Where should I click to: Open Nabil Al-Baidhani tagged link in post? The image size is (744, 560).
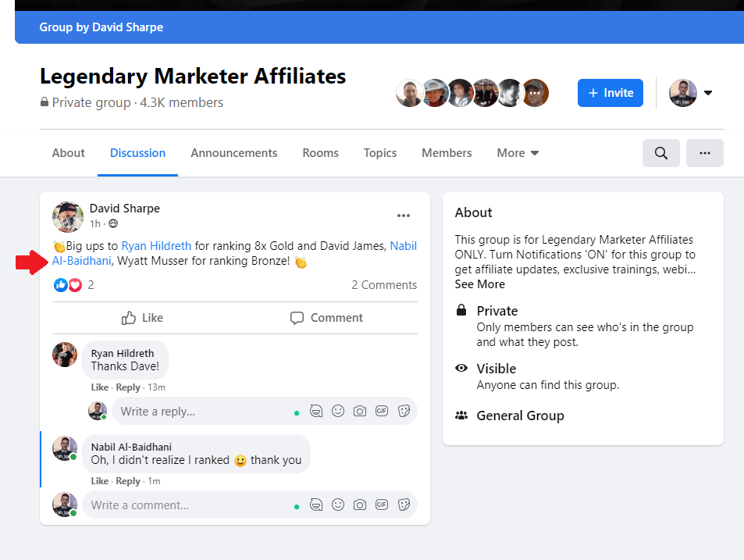click(81, 261)
